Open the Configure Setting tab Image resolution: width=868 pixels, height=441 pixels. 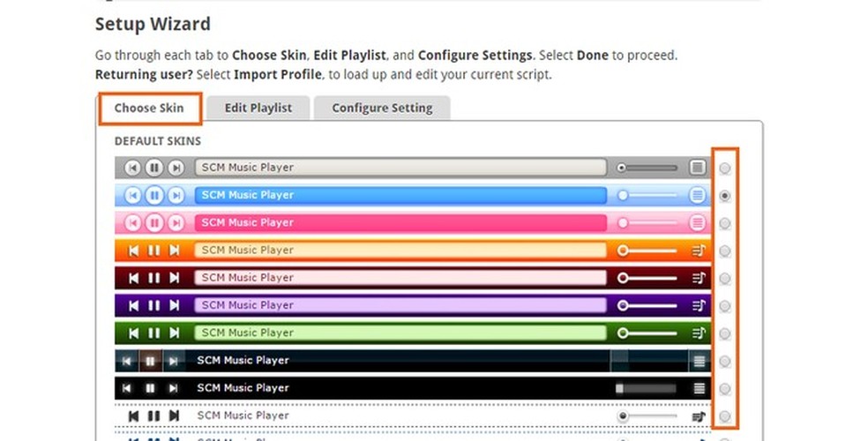pos(382,108)
